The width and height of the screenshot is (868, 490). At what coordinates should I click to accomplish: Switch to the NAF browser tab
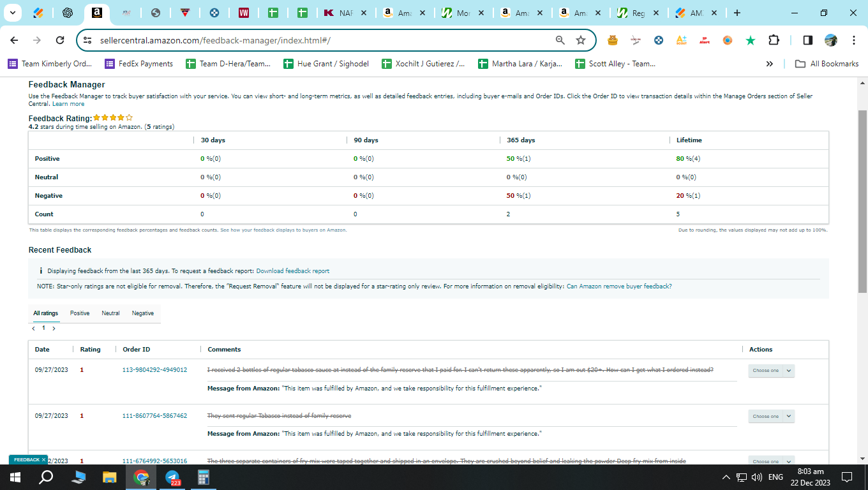pos(345,13)
